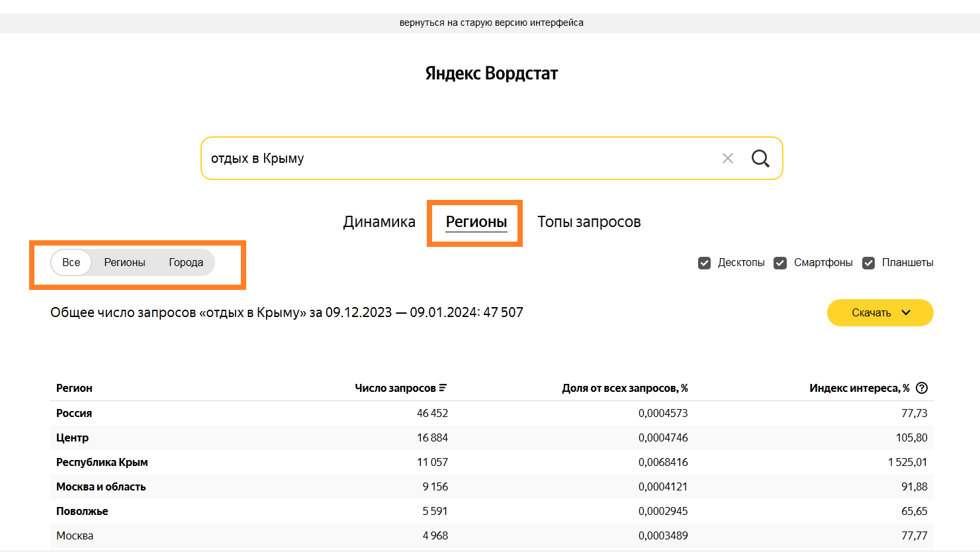Click the Республика Крым row name

[102, 462]
